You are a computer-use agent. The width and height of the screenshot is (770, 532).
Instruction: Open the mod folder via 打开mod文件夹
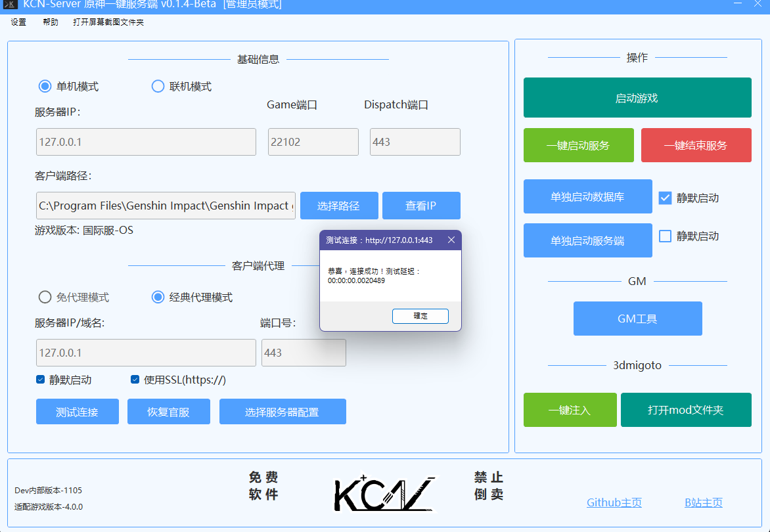686,409
